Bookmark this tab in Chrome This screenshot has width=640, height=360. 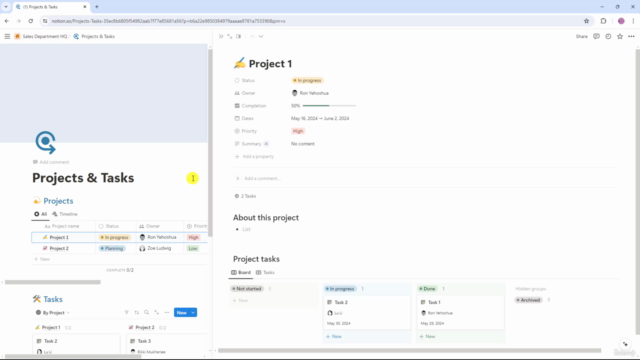click(587, 21)
